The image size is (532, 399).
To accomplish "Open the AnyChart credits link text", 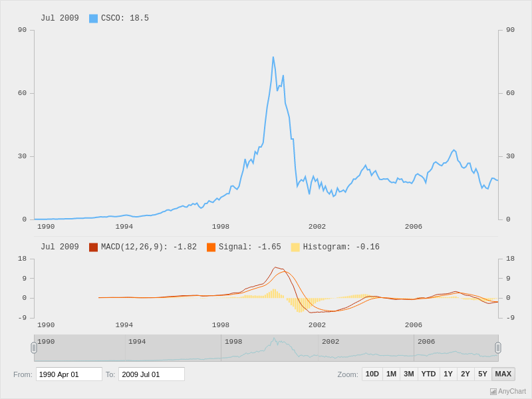I will click(512, 392).
